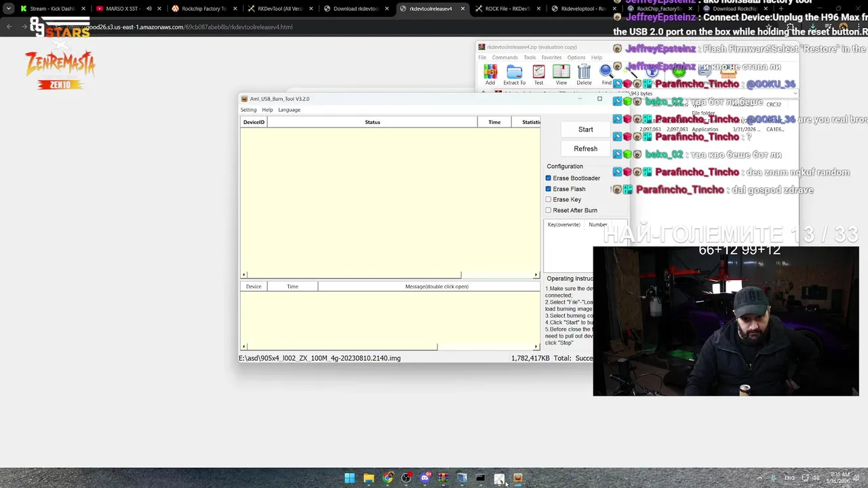
Task: Click the loaded .img file path text
Action: click(x=319, y=358)
